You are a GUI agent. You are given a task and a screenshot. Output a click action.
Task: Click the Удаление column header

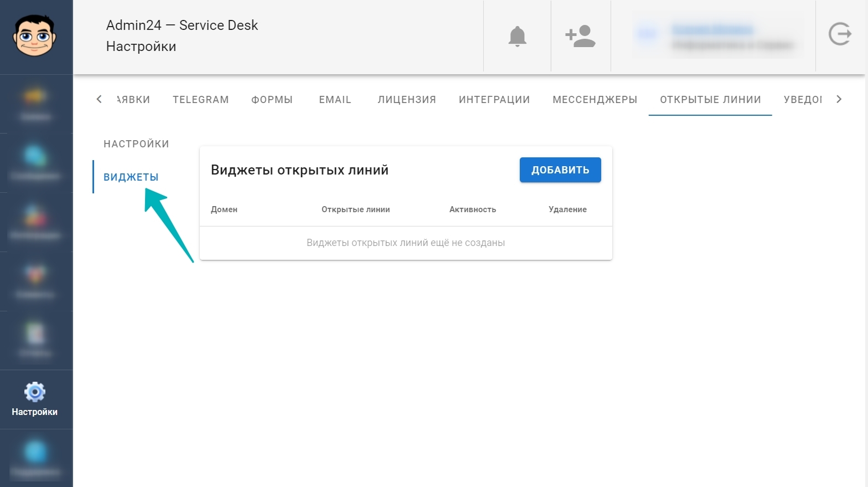567,209
